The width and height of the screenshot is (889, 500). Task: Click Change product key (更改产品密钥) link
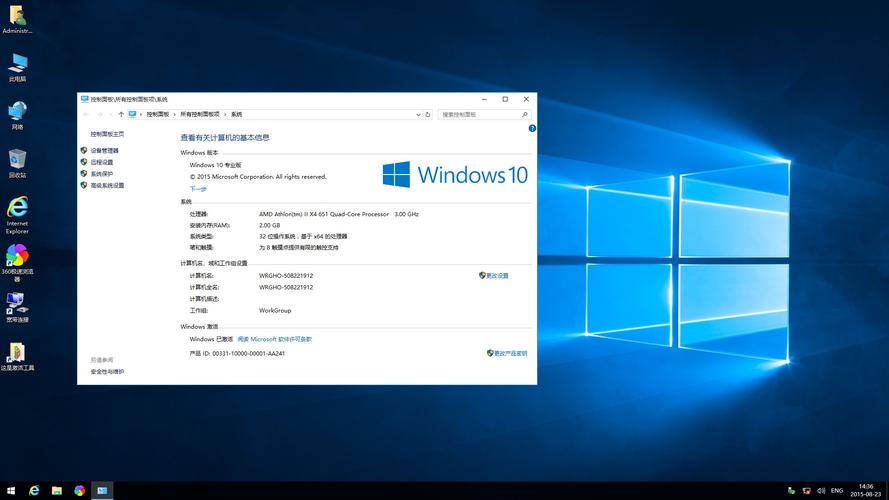(510, 353)
